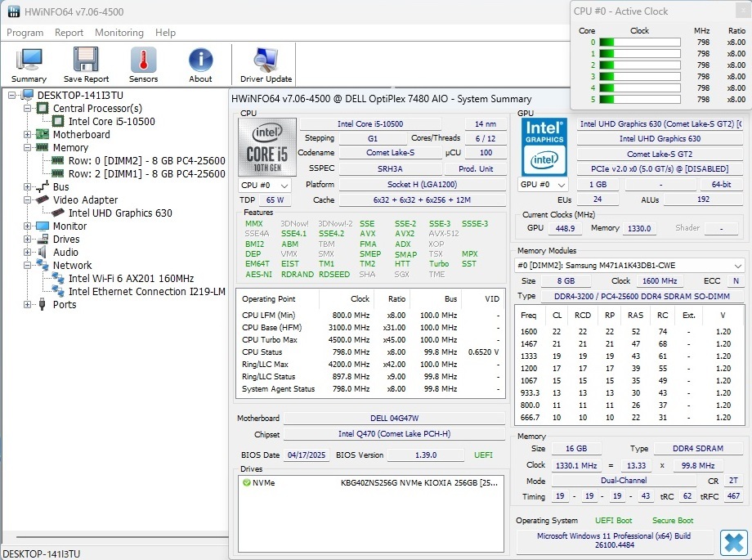Select the Intel UHD Graphics 630 tree icon
The width and height of the screenshot is (752, 560).
(x=58, y=213)
